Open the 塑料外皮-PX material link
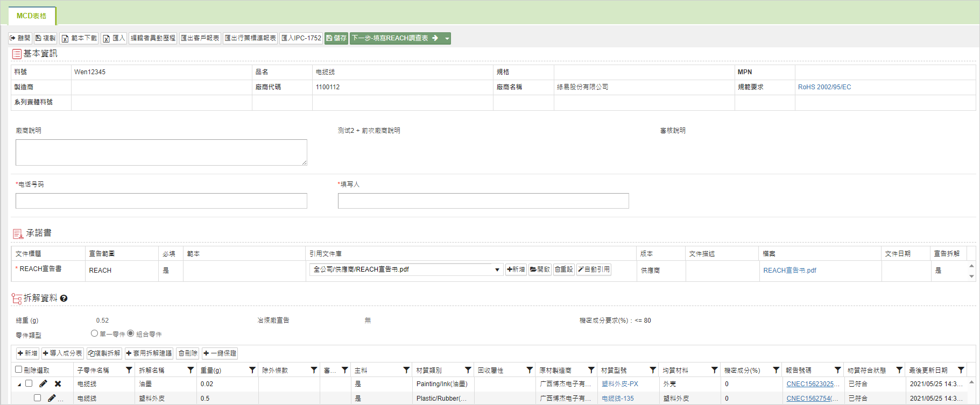Image resolution: width=980 pixels, height=405 pixels. (x=620, y=384)
